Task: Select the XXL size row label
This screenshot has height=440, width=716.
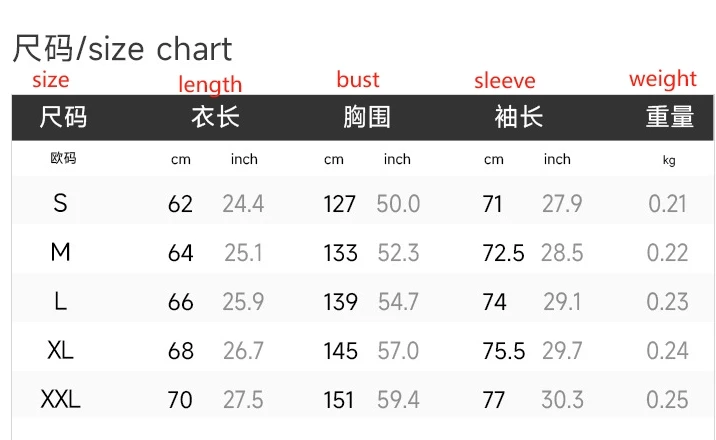Action: pos(61,400)
